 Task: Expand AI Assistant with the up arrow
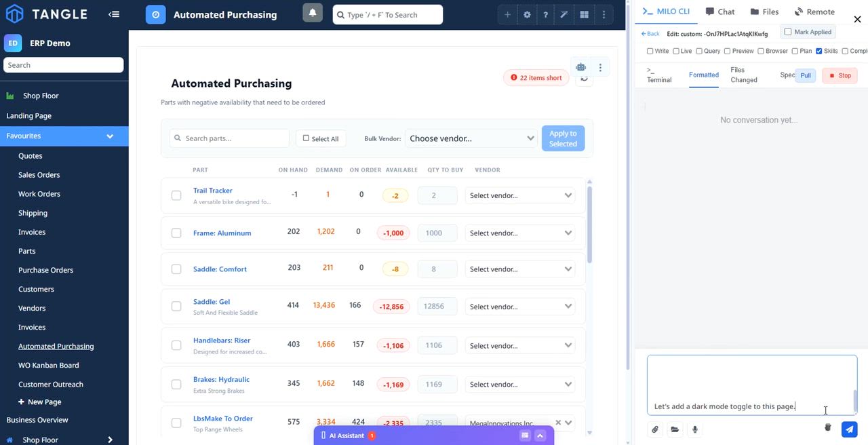(540, 436)
